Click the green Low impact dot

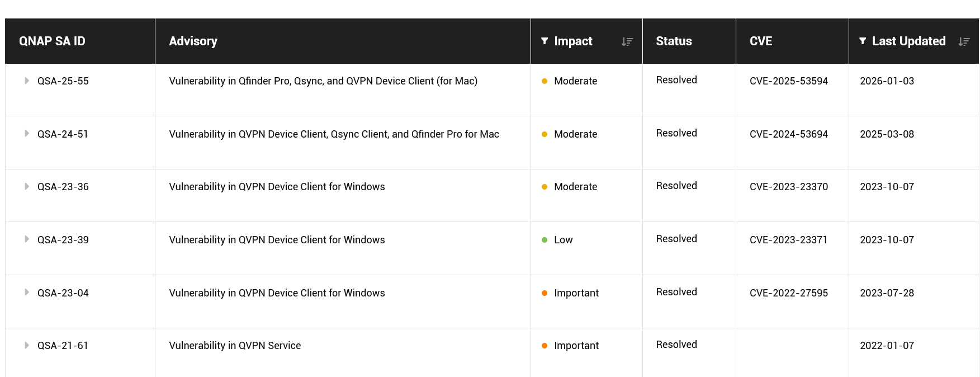point(545,240)
